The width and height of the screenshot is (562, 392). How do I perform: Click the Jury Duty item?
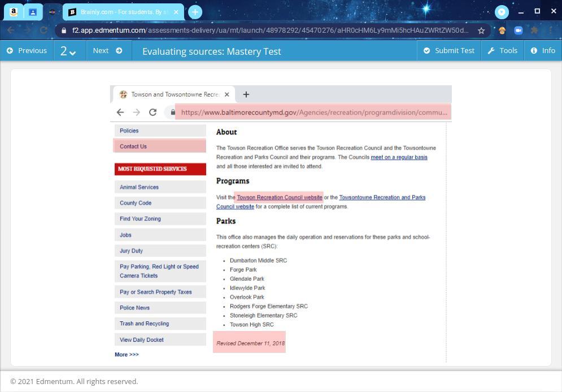point(160,250)
